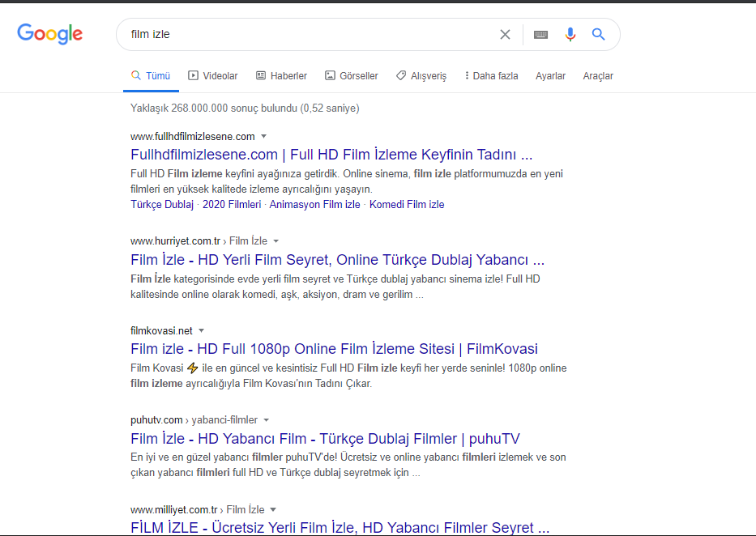Open the Türkçe Dublaj sitelink
This screenshot has width=756, height=536.
[162, 204]
